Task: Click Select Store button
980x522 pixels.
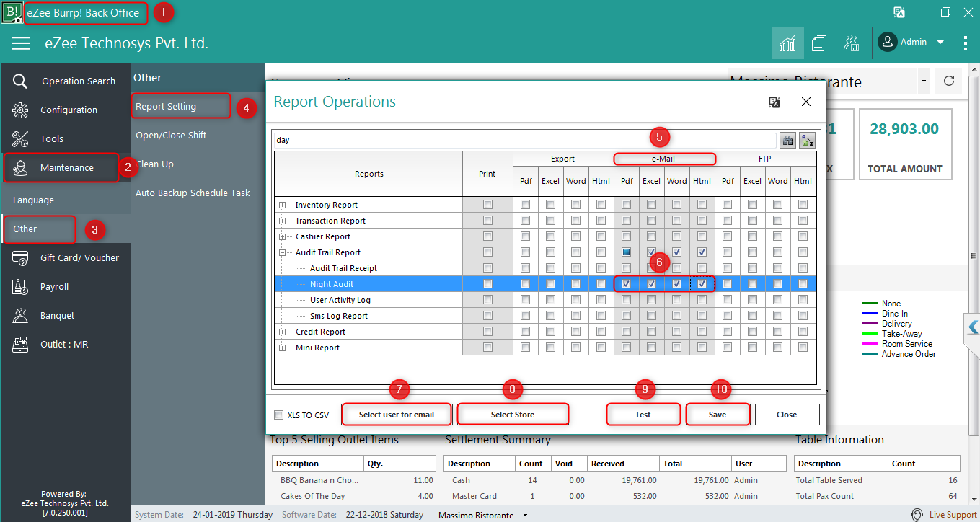Action: click(513, 415)
